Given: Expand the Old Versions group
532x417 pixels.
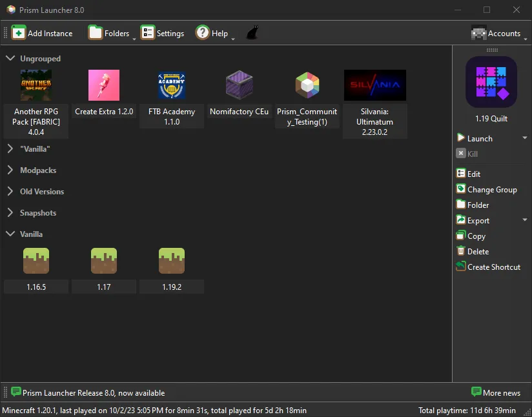Looking at the screenshot, I should (10, 191).
